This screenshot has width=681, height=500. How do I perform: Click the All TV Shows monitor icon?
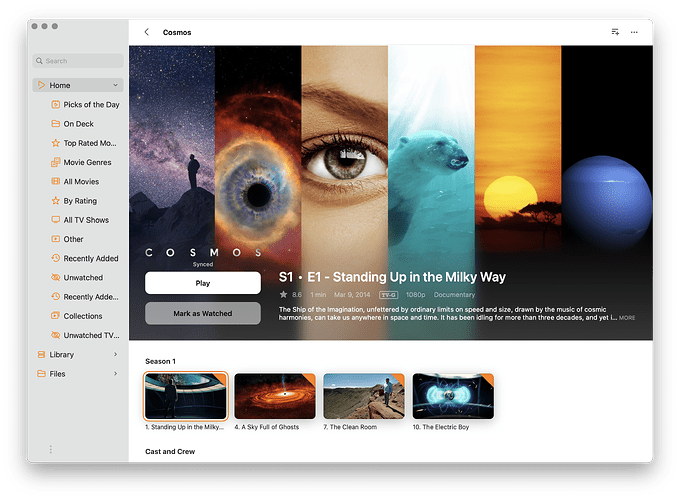56,220
